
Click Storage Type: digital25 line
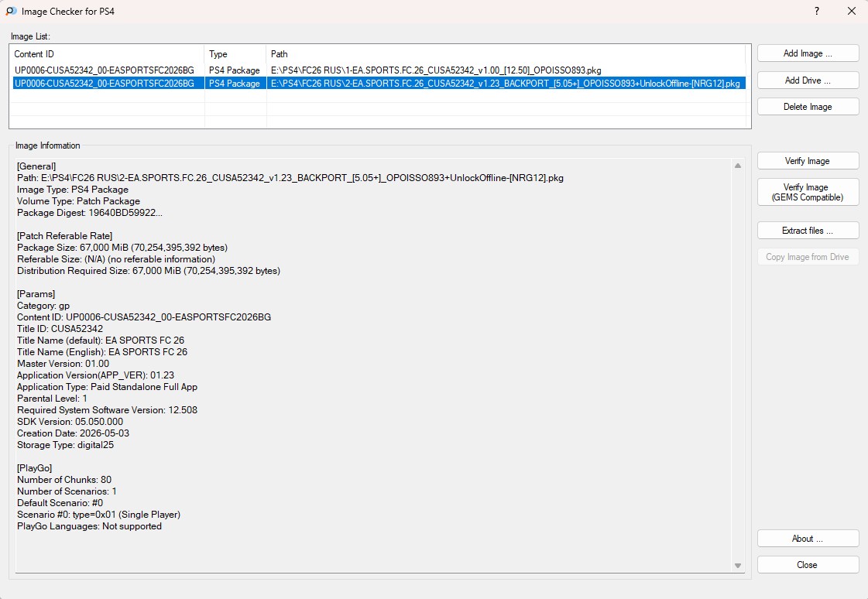[x=65, y=445]
